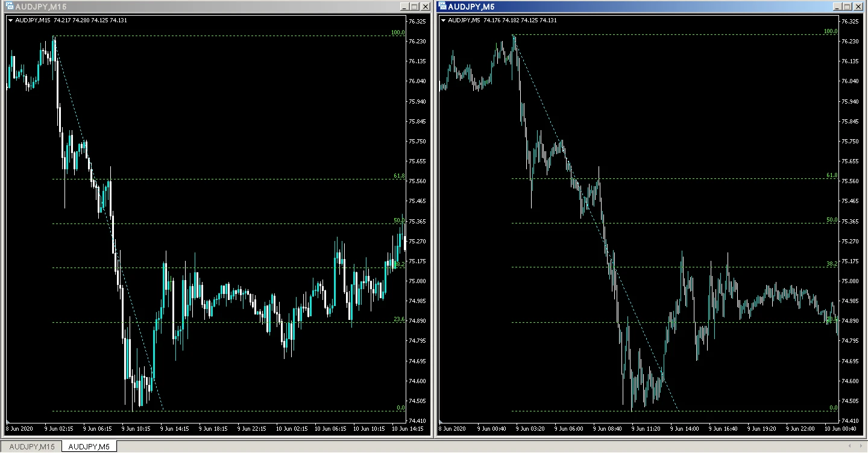Viewport: 868px width, 453px height.
Task: Click the chart icon in AUDJPY,M5 title bar
Action: pyautogui.click(x=442, y=6)
